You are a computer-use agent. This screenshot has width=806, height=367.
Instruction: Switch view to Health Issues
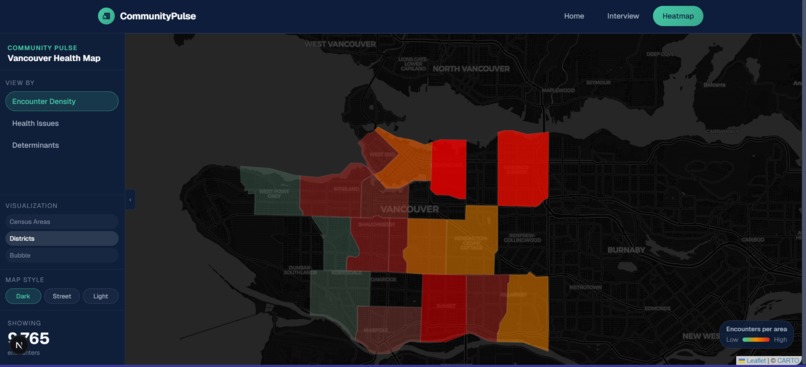click(x=62, y=123)
